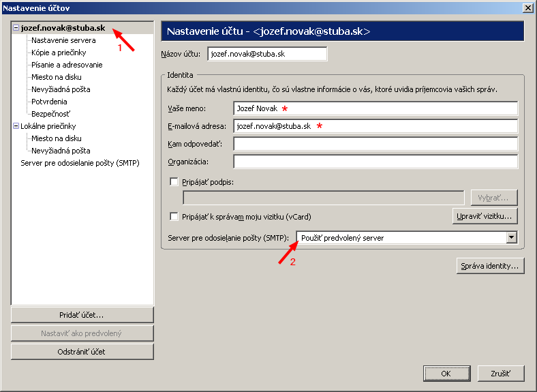Click the Pridať účet button
The width and height of the screenshot is (537, 392).
[x=82, y=315]
